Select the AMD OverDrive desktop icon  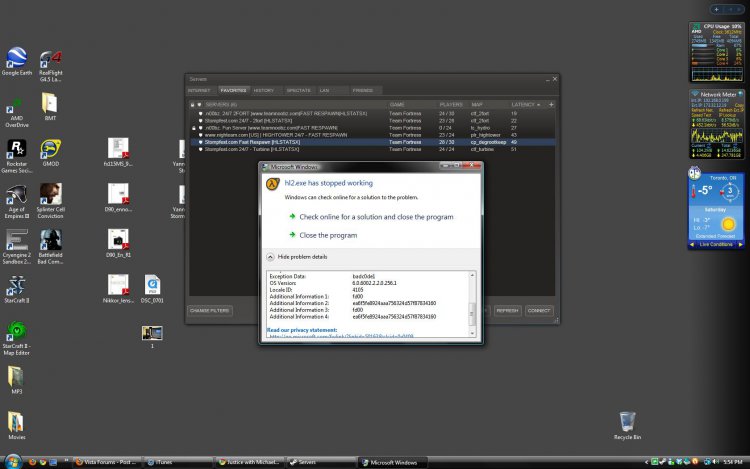pos(17,112)
